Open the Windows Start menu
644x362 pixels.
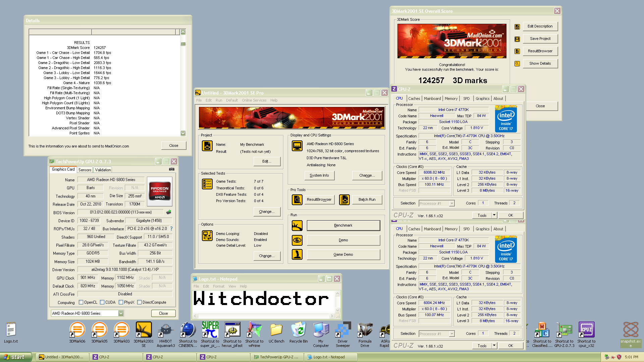16,357
